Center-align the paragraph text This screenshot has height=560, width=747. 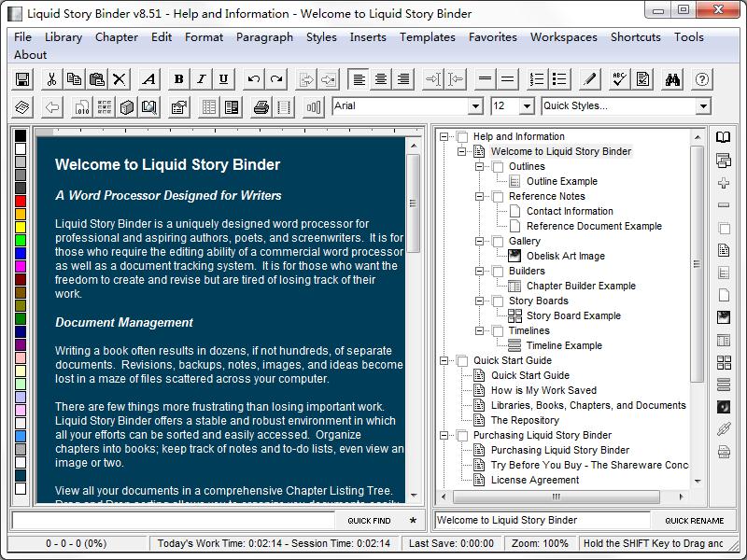point(381,79)
